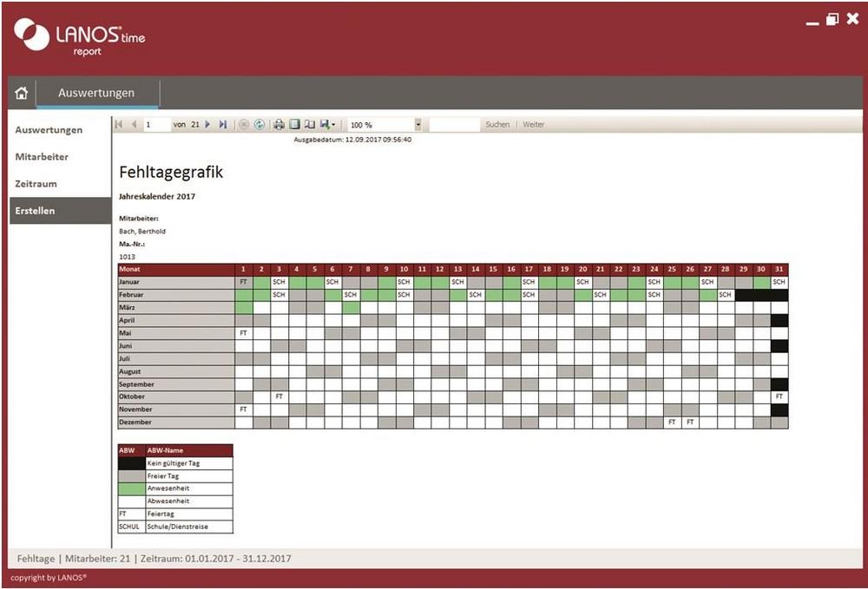Click black legend swatch Kein gültiger Tag
The image size is (868, 589).
coord(132,463)
